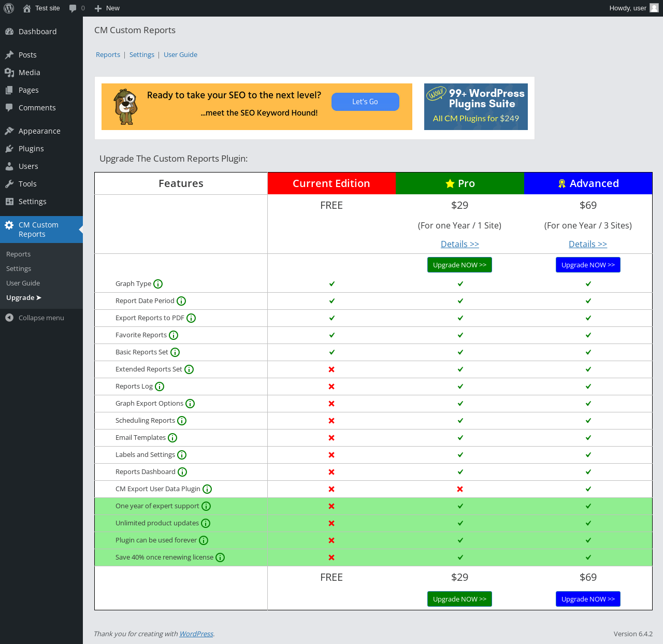This screenshot has height=644, width=663.
Task: Click the Details link under the Advanced plan
Action: (588, 244)
